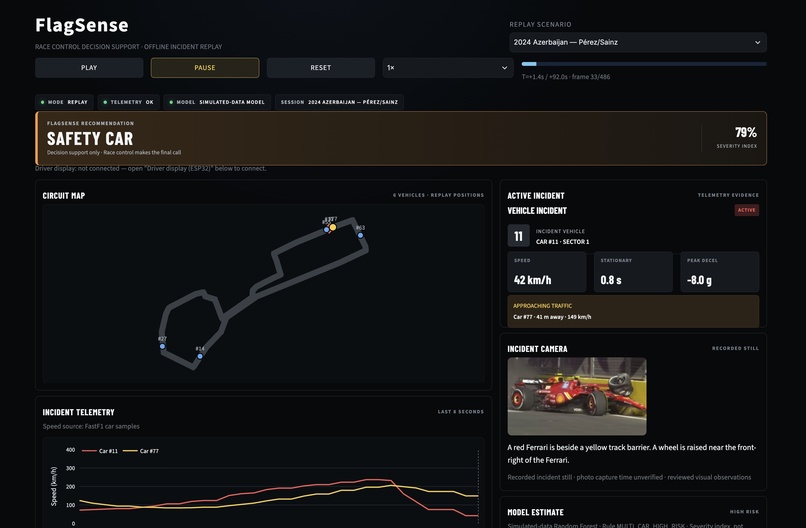Screen dimensions: 806x528
Task: Click Car #77 legend entry in telemetry chart
Action: coord(141,451)
